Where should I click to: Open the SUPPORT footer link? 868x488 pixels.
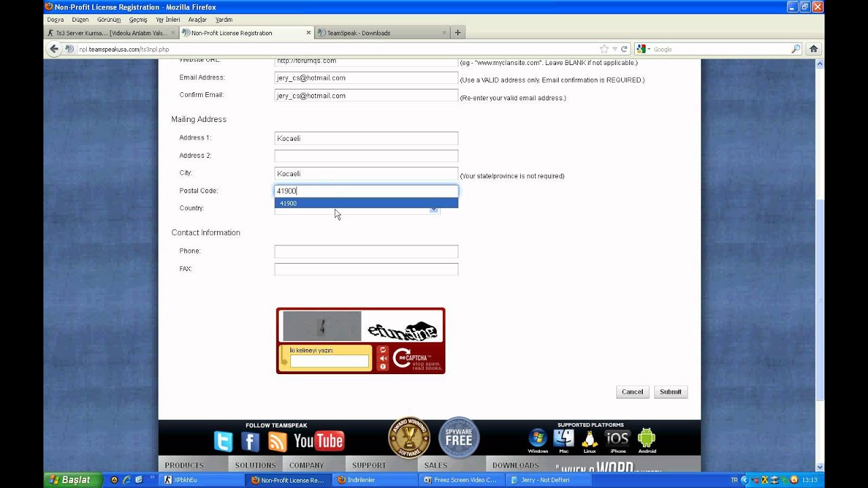click(369, 465)
